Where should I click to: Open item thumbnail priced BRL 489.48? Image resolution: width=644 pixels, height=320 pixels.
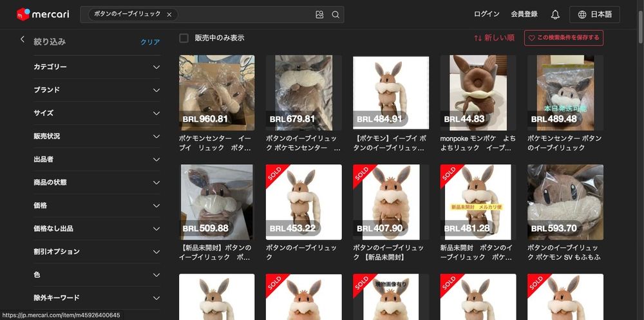click(565, 93)
